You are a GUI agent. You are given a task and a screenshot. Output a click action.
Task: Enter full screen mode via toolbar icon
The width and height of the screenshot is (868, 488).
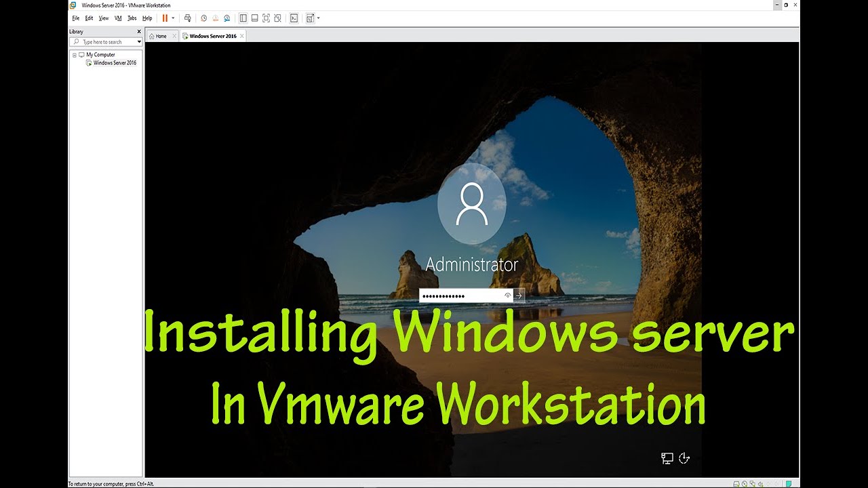tap(266, 18)
